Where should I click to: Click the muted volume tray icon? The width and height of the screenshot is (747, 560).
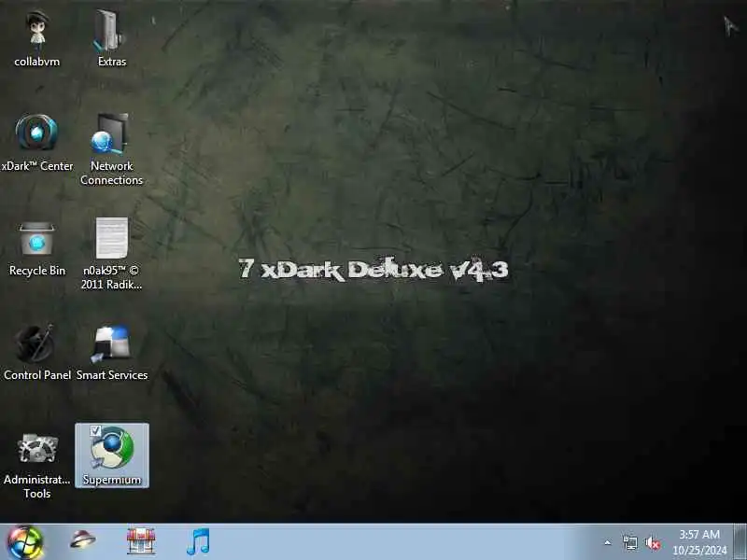tap(653, 543)
